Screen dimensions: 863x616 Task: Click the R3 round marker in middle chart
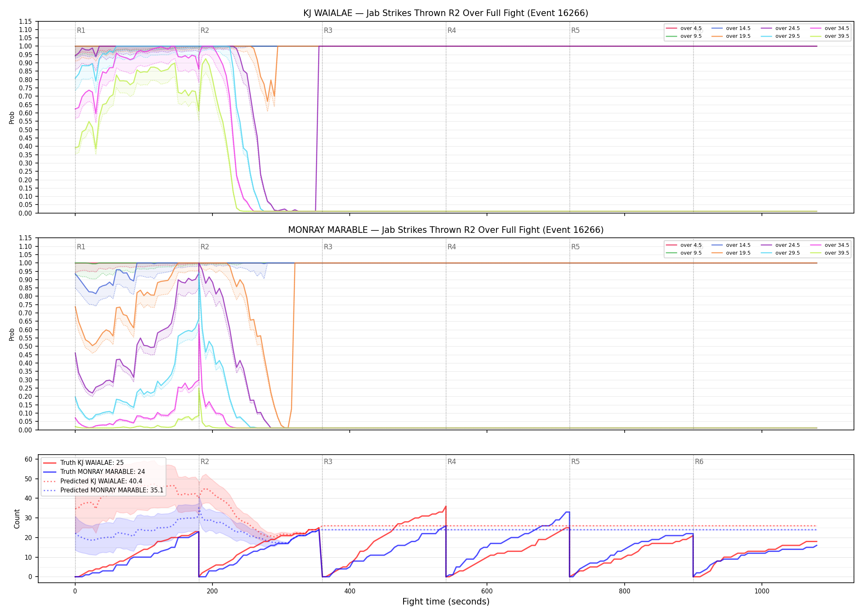(x=328, y=247)
